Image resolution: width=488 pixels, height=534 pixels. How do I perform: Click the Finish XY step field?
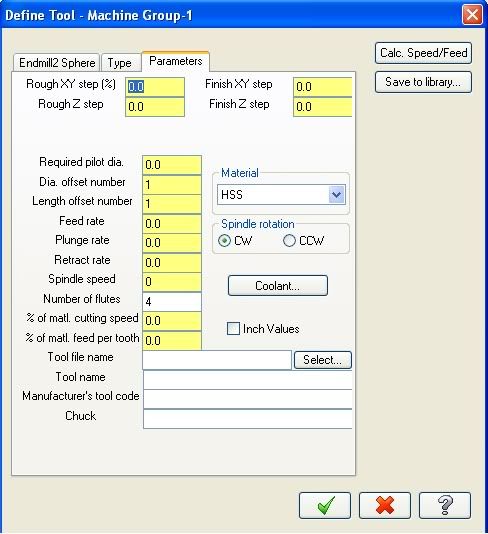tap(322, 87)
